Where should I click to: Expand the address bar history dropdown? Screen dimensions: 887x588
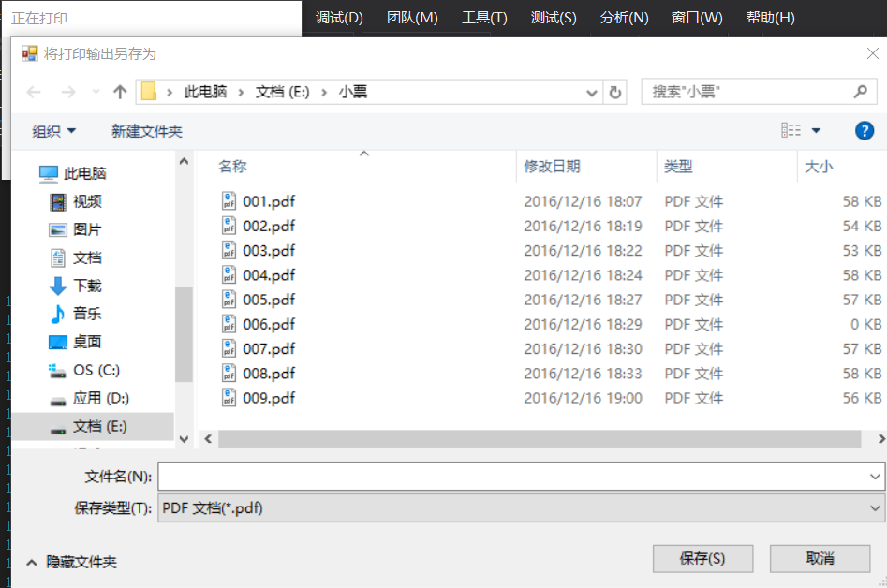pos(592,93)
